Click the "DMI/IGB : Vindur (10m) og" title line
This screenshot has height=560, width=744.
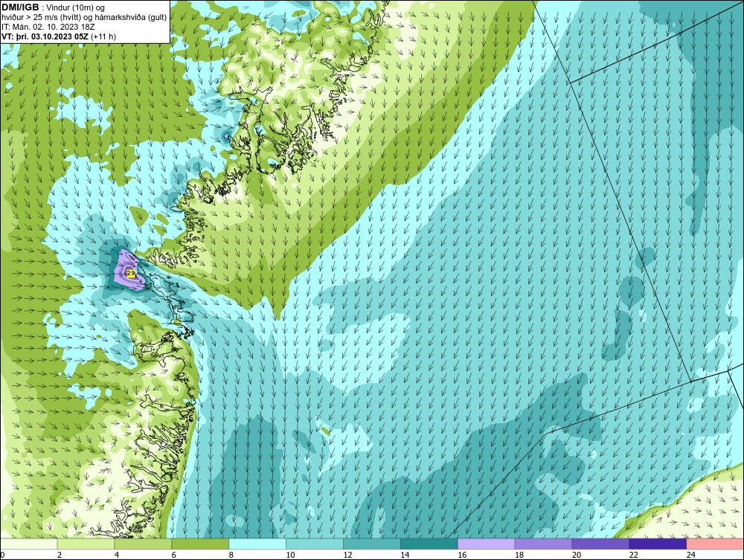53,7
